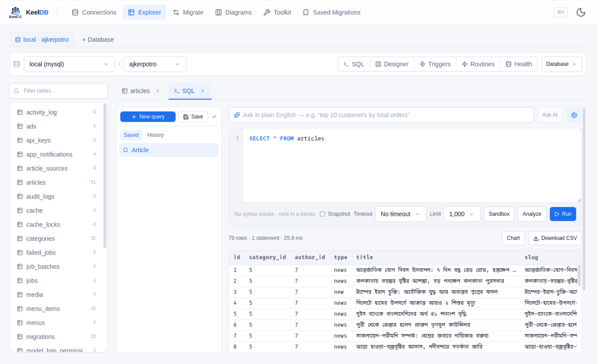Open Saved Migrations page
Image resolution: width=597 pixels, height=364 pixels.
[332, 12]
